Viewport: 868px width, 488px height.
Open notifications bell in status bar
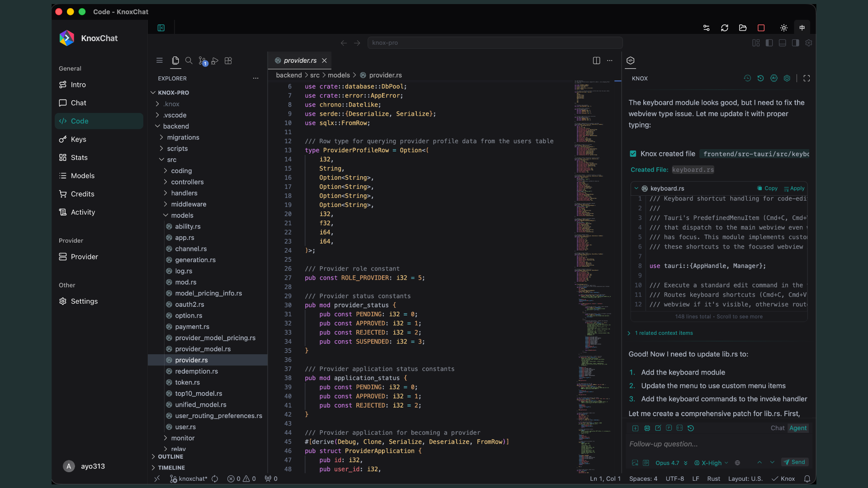click(807, 479)
